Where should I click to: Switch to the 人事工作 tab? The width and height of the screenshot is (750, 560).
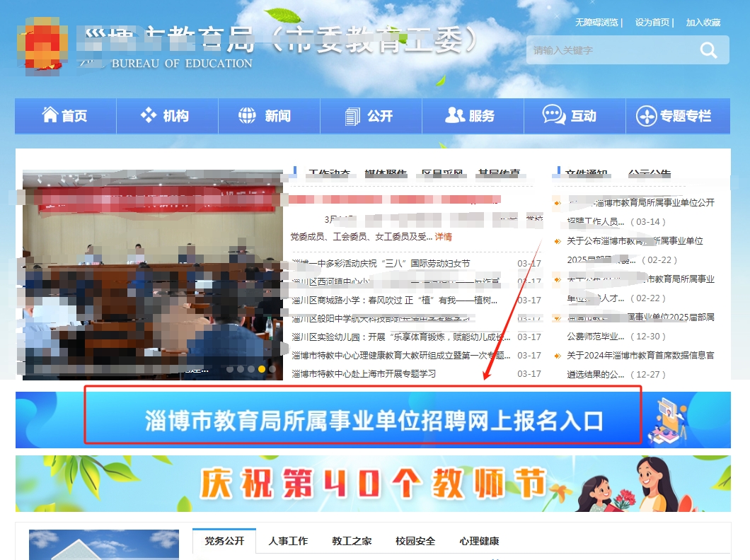(291, 540)
